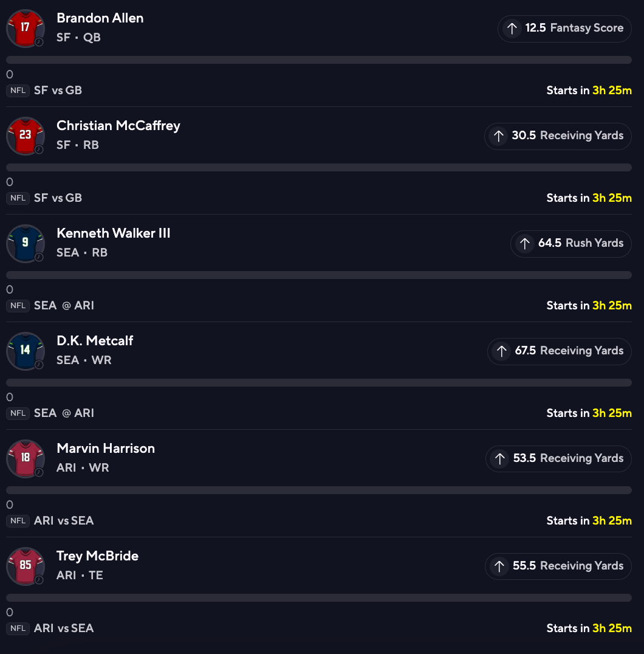Click the SEA @ ARI matchup under D.K. Metcalf

point(64,413)
